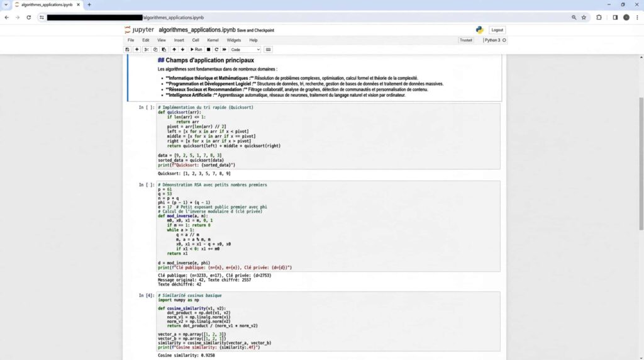Viewport: 644px width, 360px height.
Task: Reload the page in browser
Action: [29, 18]
